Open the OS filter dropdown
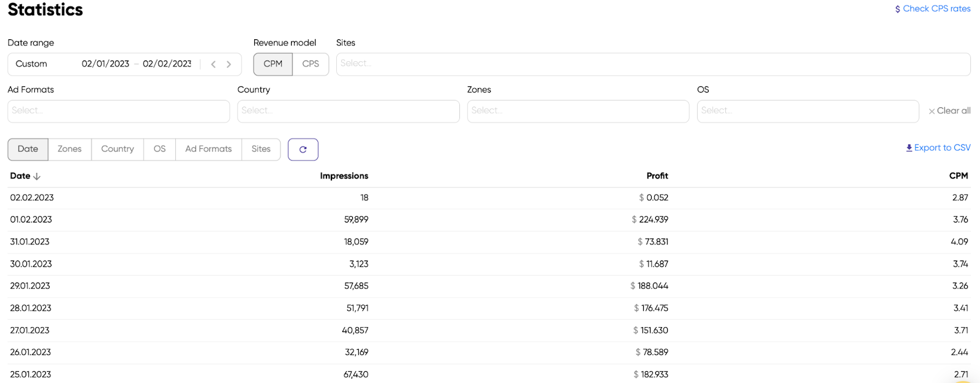 point(807,111)
